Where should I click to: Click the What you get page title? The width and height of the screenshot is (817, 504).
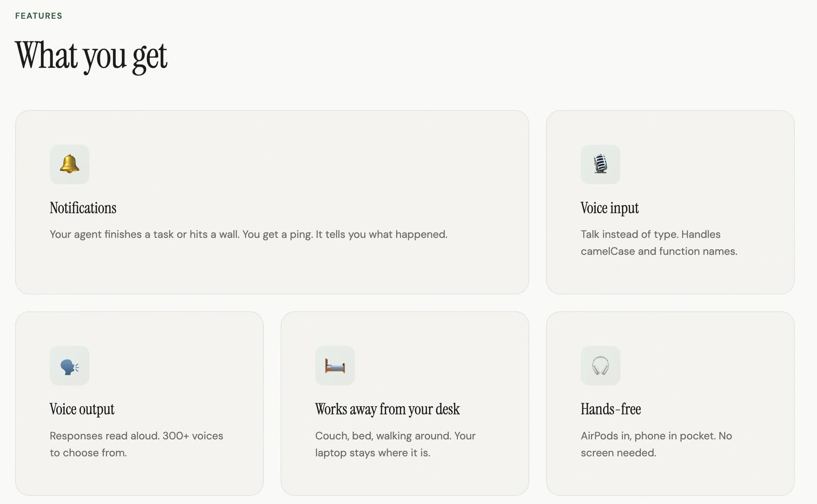pyautogui.click(x=91, y=55)
